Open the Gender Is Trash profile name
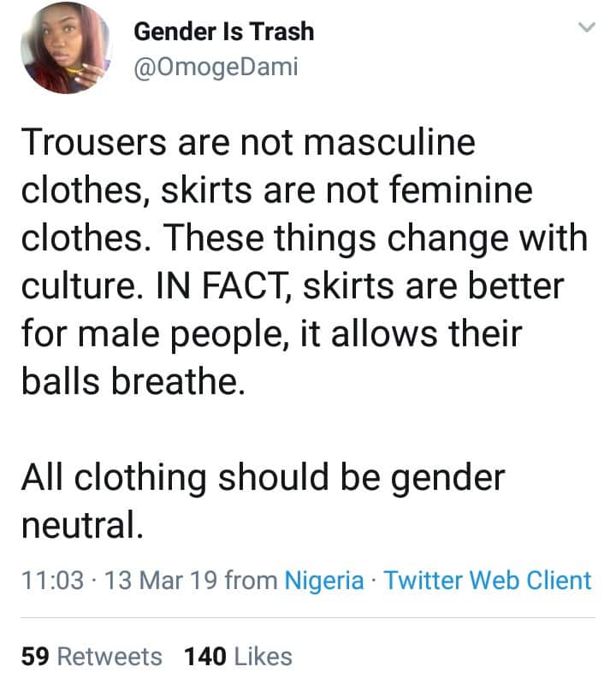616x690 pixels. (x=223, y=32)
